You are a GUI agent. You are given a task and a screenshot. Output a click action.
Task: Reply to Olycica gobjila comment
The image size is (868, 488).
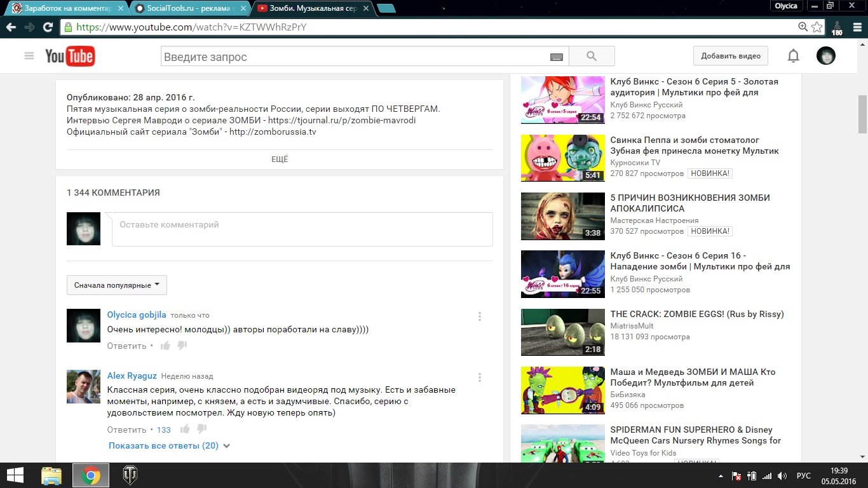tap(126, 346)
